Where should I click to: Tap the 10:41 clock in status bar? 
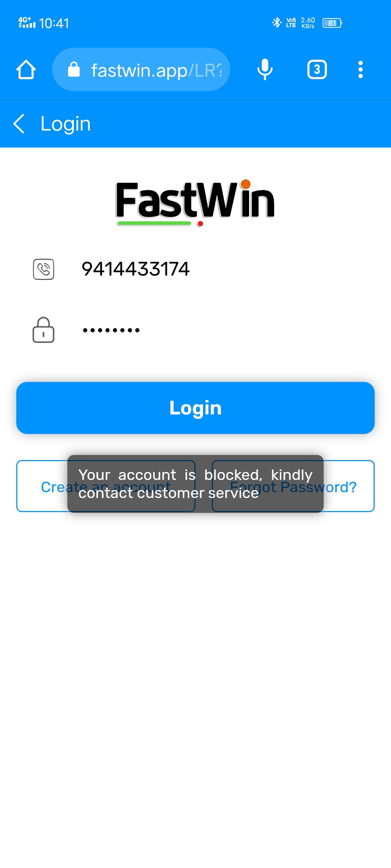(54, 24)
